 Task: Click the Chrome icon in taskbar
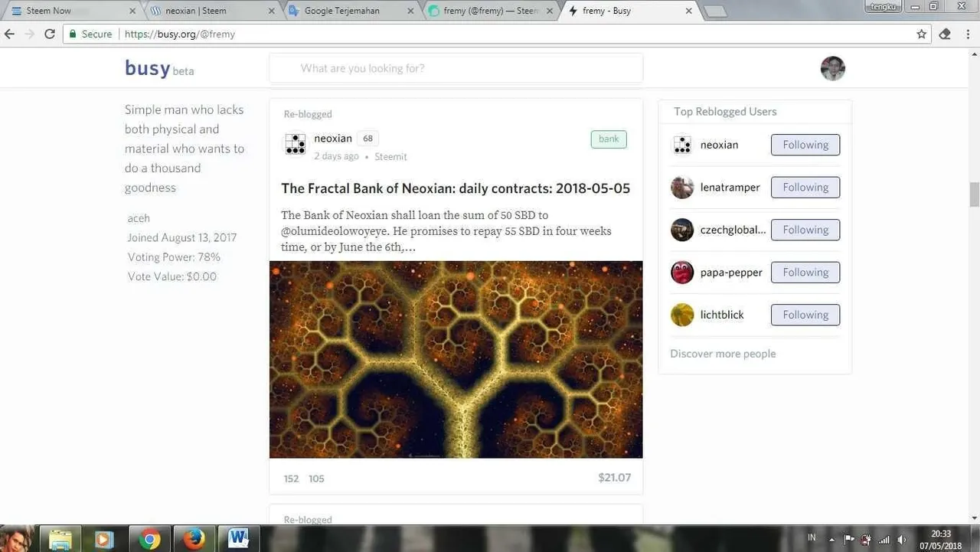(150, 539)
